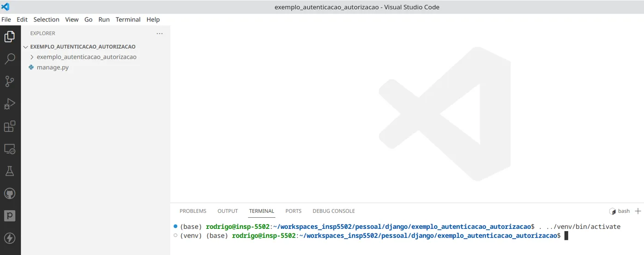Click the bash terminal profile icon
This screenshot has height=255, width=644.
[612, 211]
